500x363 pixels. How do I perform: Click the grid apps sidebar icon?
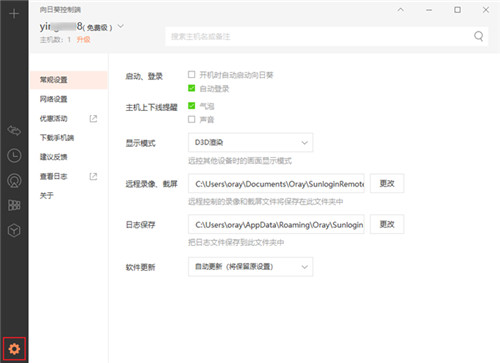tap(14, 205)
